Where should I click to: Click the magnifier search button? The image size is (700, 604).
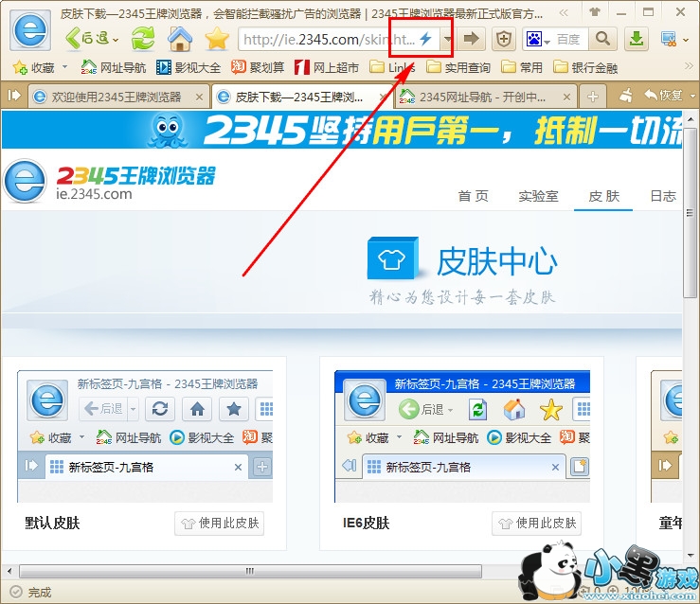click(x=602, y=39)
